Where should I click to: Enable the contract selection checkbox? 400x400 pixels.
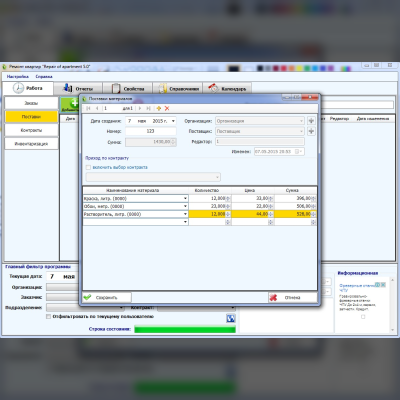click(88, 167)
